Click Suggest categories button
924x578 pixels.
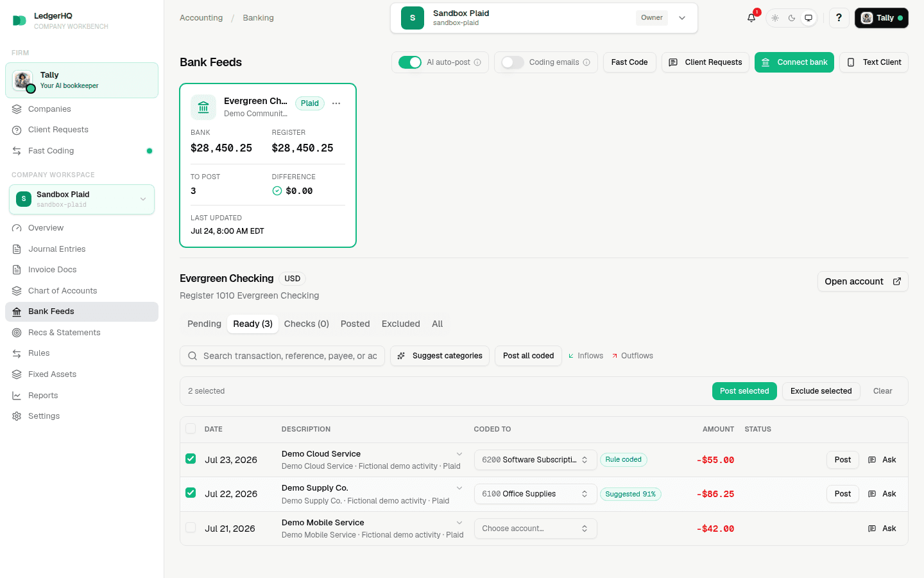click(x=440, y=356)
